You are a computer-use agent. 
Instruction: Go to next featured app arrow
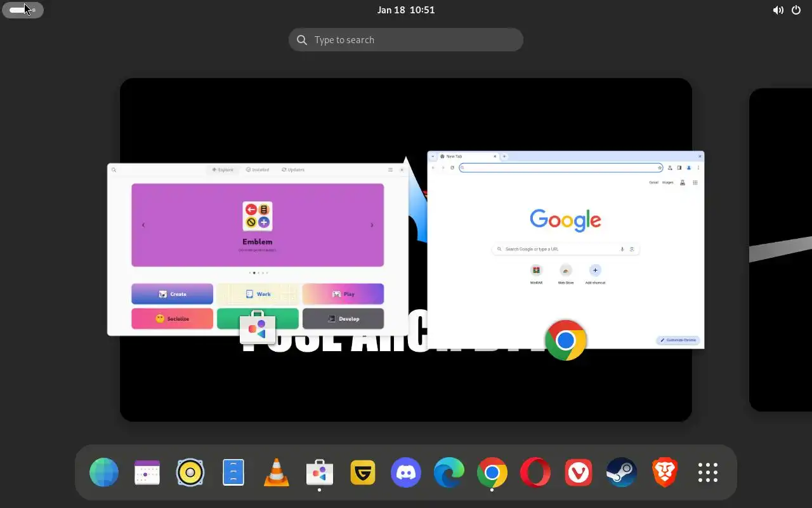(x=372, y=225)
